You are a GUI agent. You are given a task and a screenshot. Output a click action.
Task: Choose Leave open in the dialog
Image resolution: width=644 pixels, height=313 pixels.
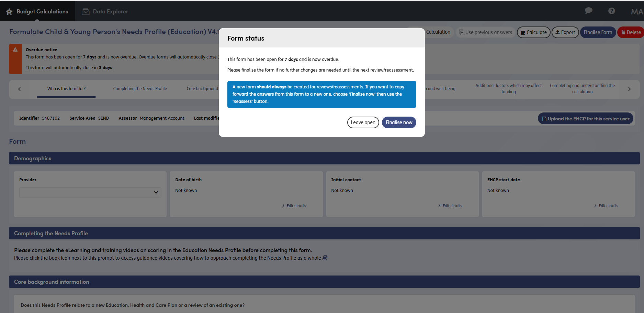point(363,122)
